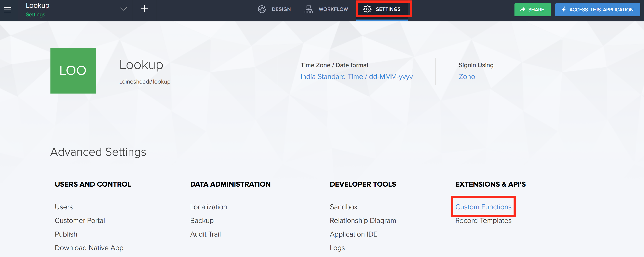644x257 pixels.
Task: Click the Workflow hierarchy icon
Action: (309, 9)
